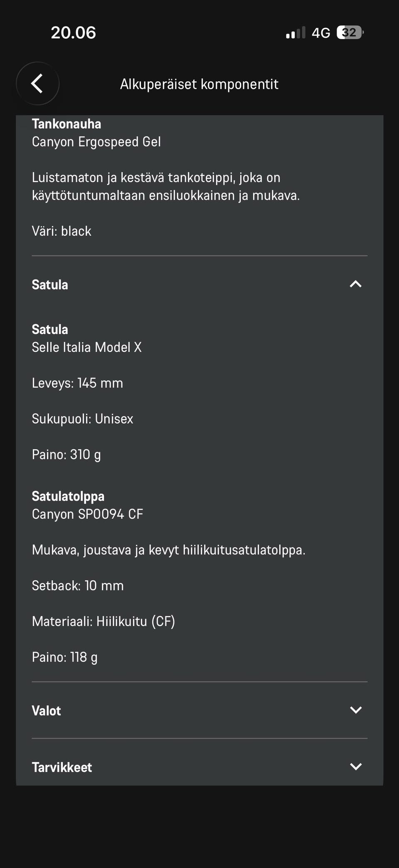Expand the Valot section chevron
This screenshot has width=399, height=868.
pyautogui.click(x=356, y=710)
